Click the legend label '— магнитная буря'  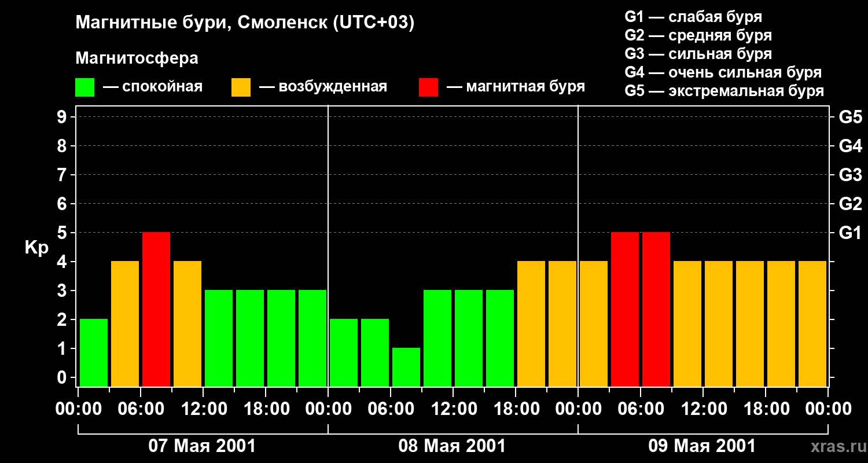[516, 87]
